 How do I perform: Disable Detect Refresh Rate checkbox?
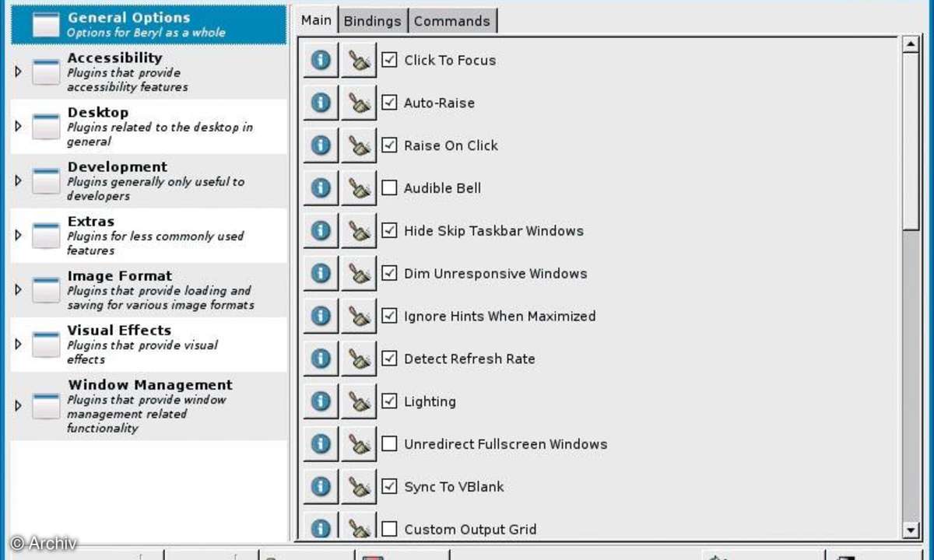(x=390, y=359)
